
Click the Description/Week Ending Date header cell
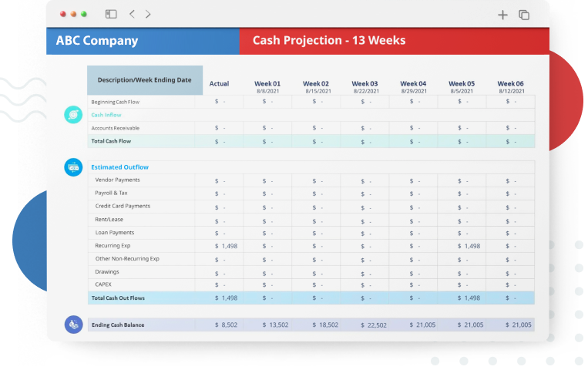145,80
